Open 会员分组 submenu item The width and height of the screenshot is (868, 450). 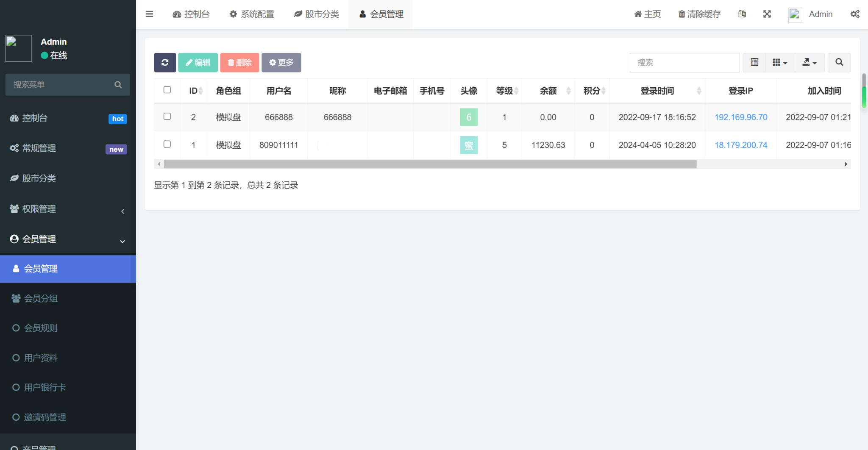point(68,298)
